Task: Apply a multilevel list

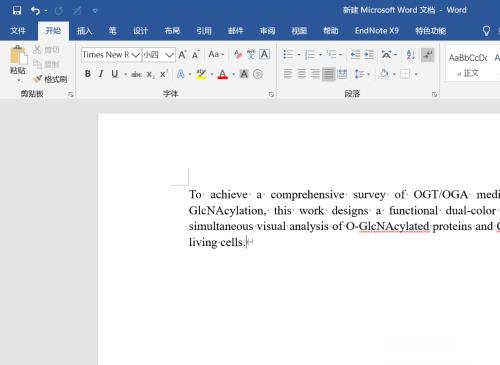Action: click(331, 54)
